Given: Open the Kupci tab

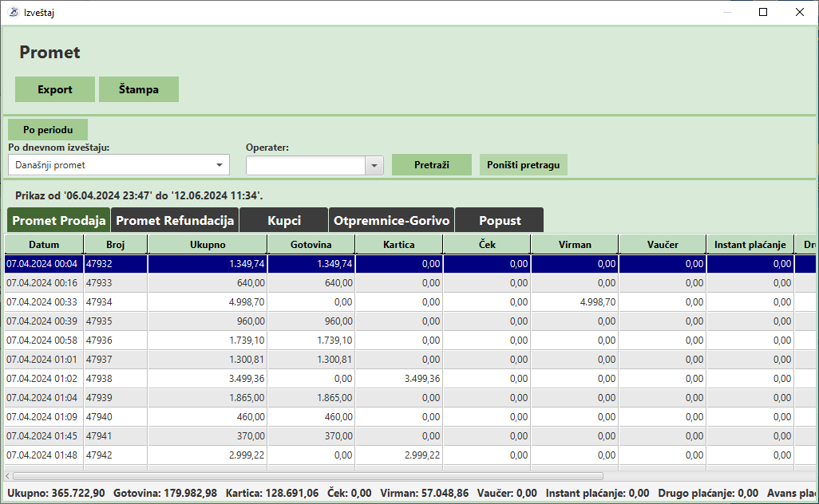Looking at the screenshot, I should [x=284, y=220].
